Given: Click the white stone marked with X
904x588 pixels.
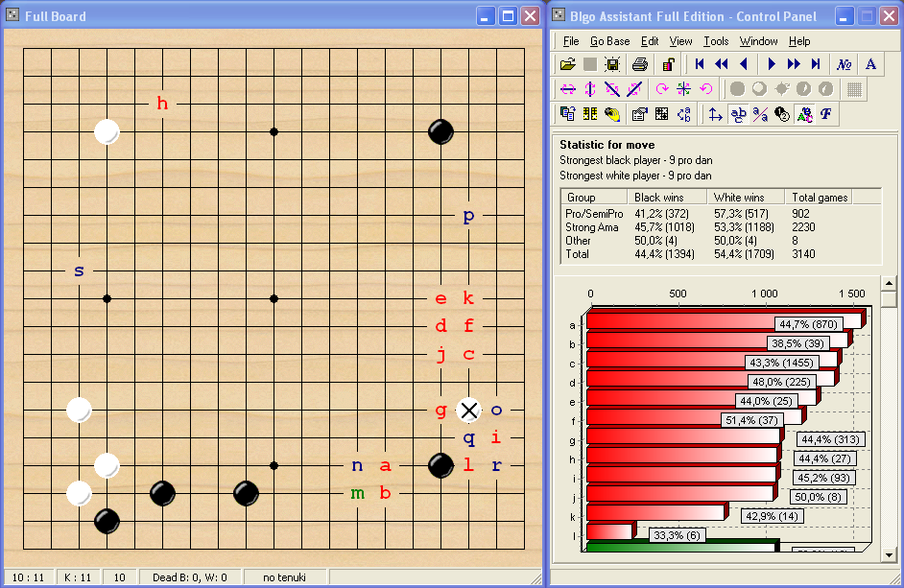Looking at the screenshot, I should pos(468,410).
